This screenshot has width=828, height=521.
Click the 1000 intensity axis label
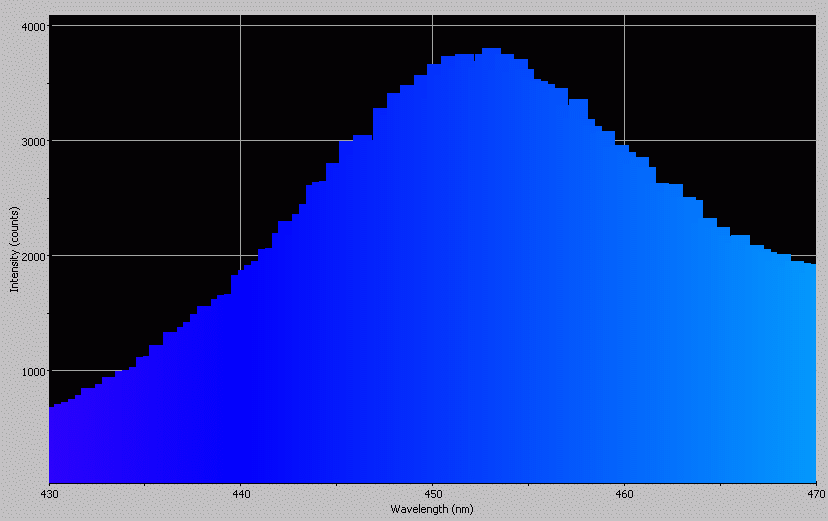pos(34,372)
